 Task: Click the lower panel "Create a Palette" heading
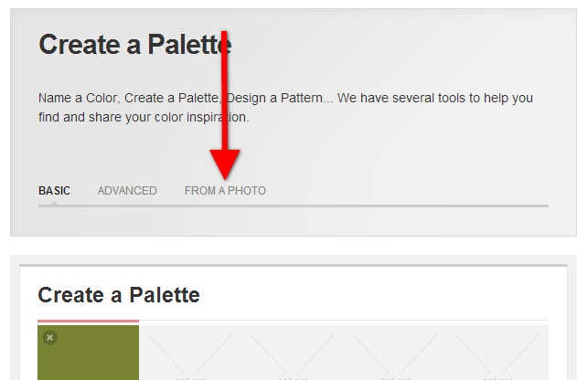pyautogui.click(x=118, y=295)
